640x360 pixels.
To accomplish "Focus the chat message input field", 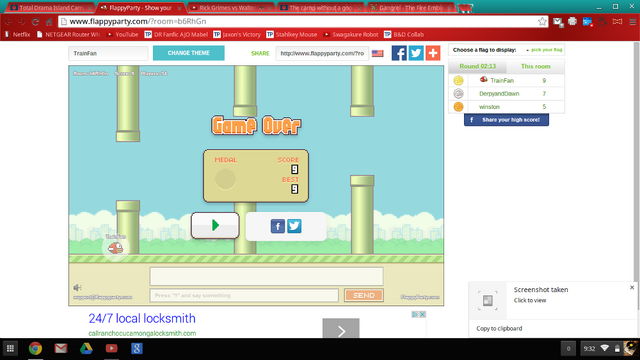I will (244, 295).
